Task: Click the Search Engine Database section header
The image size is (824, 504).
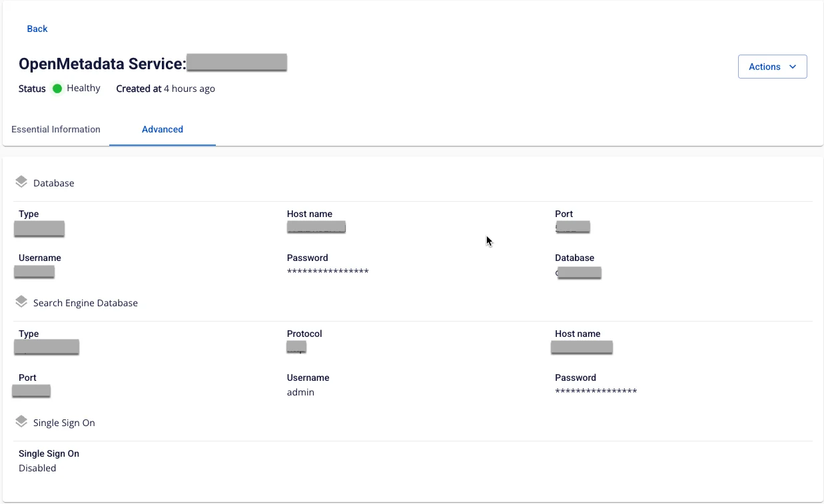Action: [x=85, y=303]
